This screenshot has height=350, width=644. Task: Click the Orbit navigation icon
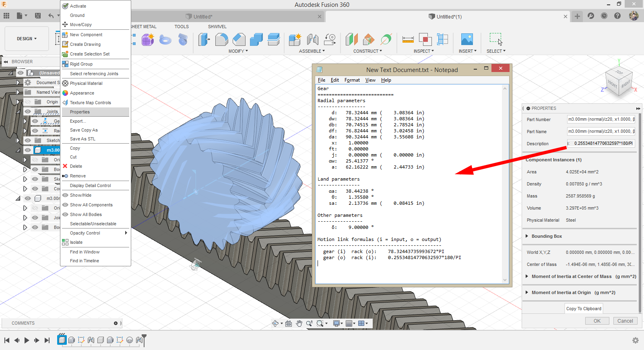click(275, 323)
